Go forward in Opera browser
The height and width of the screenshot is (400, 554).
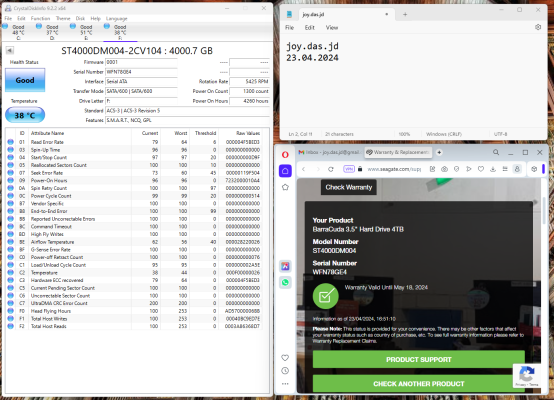318,169
